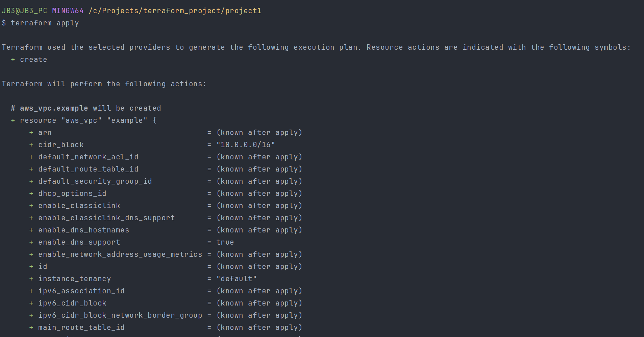Click the bold aws_vpc.example heading
Viewport: 644px width, 337px height.
click(54, 108)
